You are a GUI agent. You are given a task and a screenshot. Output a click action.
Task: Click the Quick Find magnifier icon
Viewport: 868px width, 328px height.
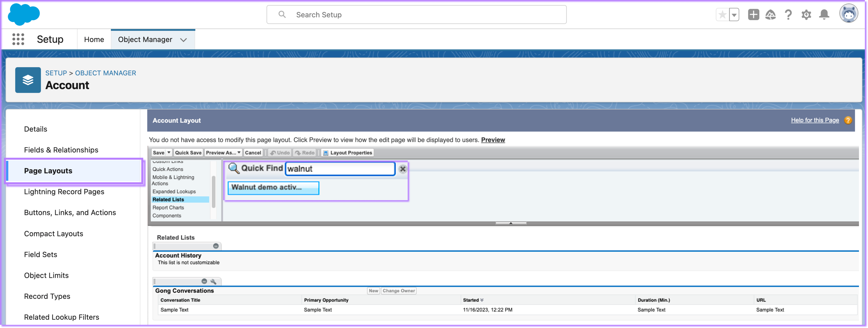pos(234,168)
